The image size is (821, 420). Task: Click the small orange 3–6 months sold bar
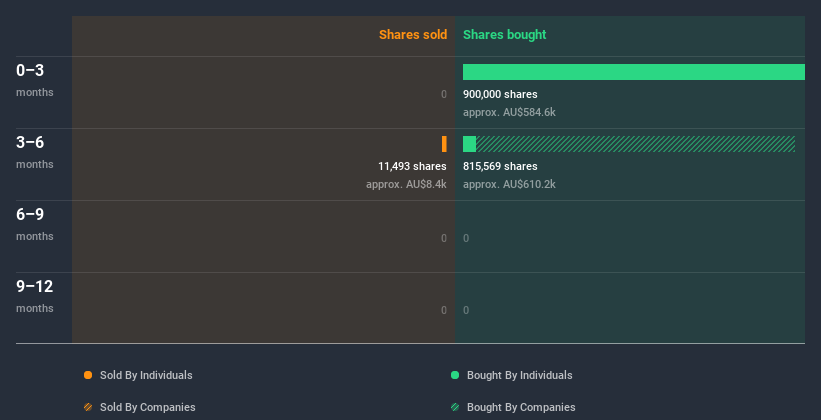(444, 144)
